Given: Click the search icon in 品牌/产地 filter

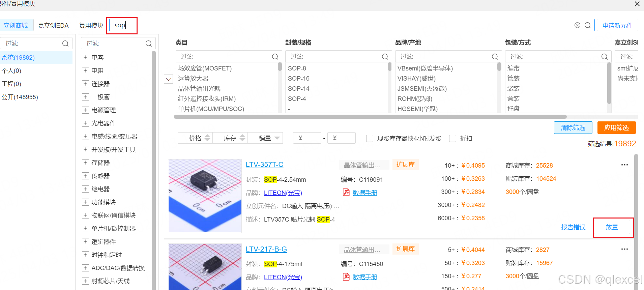Looking at the screenshot, I should [x=495, y=57].
